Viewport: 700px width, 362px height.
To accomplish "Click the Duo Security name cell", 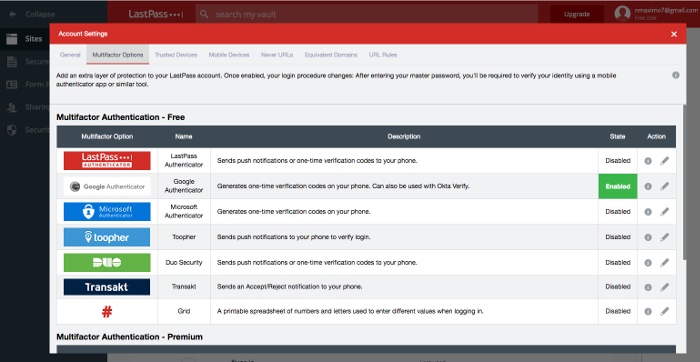I will (x=184, y=262).
